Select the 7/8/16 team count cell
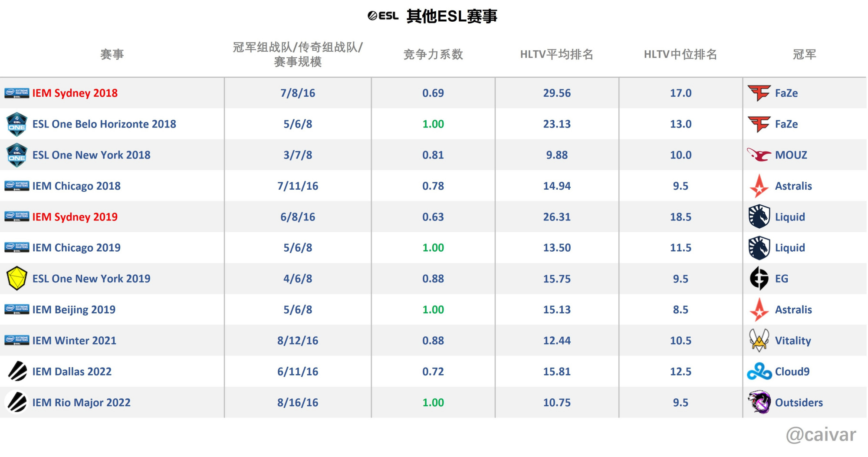Screen dimensions: 868x457 tap(298, 93)
